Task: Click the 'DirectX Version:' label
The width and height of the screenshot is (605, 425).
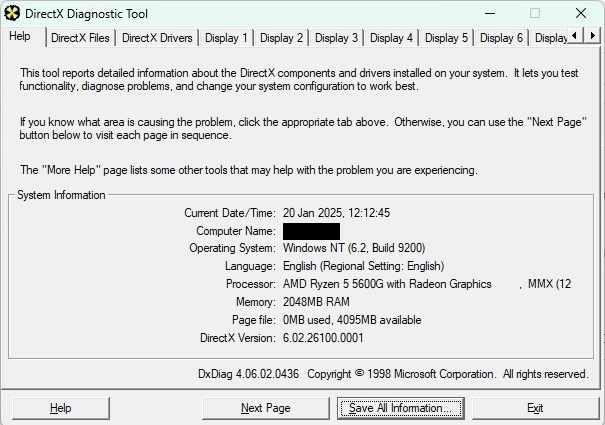Action: 238,338
